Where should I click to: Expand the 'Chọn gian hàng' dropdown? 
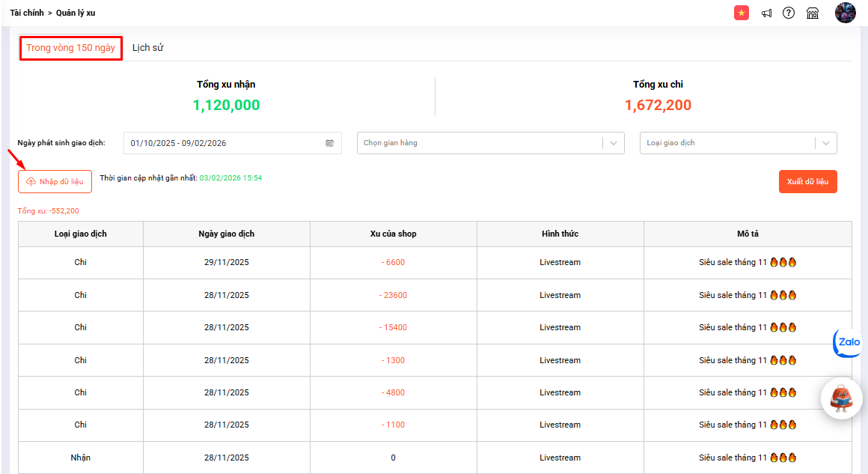(490, 143)
